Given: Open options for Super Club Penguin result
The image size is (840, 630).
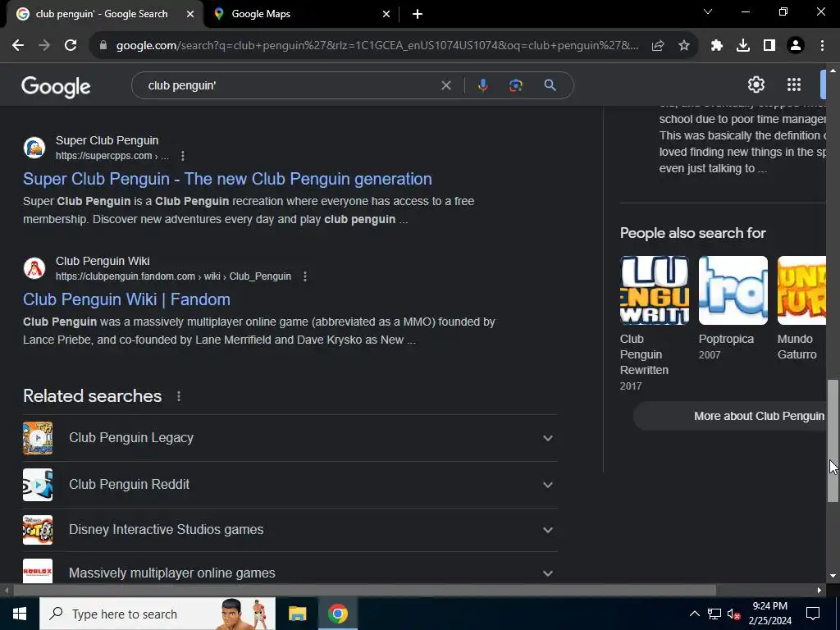Looking at the screenshot, I should pos(183,156).
